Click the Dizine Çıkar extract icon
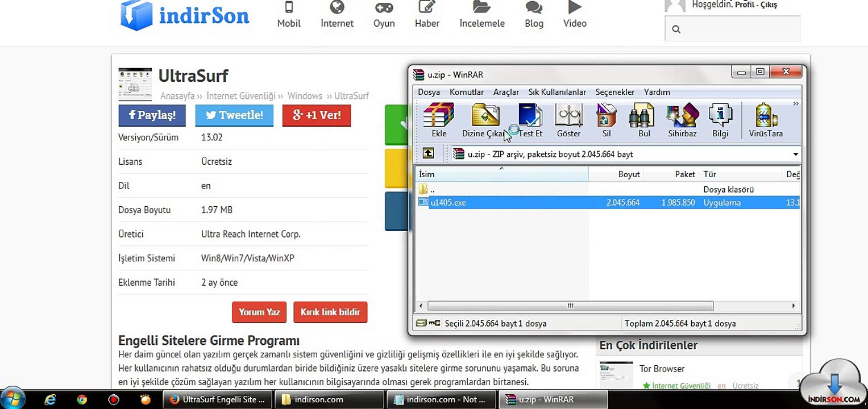This screenshot has height=409, width=868. [484, 120]
